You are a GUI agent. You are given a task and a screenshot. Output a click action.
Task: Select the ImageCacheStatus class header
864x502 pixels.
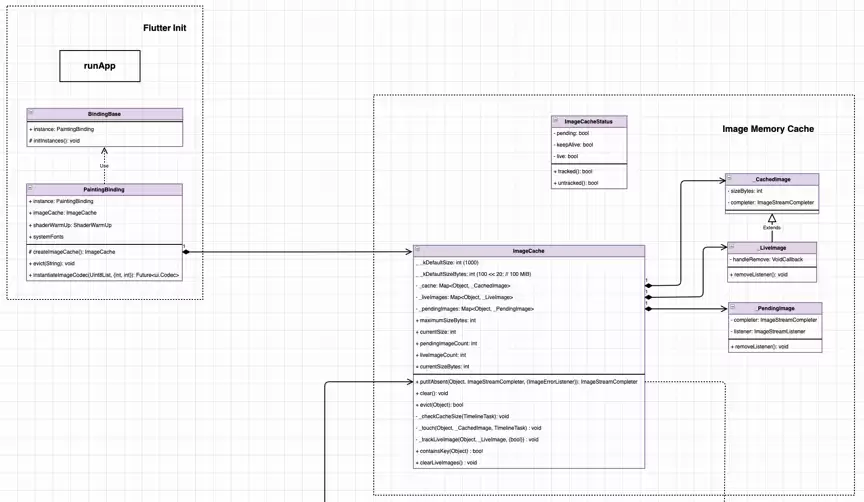coord(589,121)
